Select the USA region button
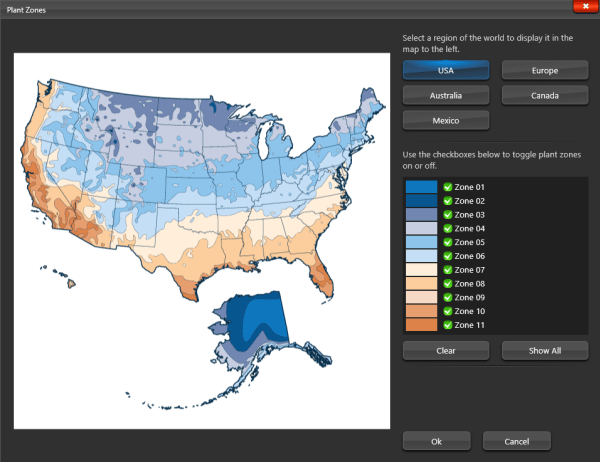 point(446,71)
